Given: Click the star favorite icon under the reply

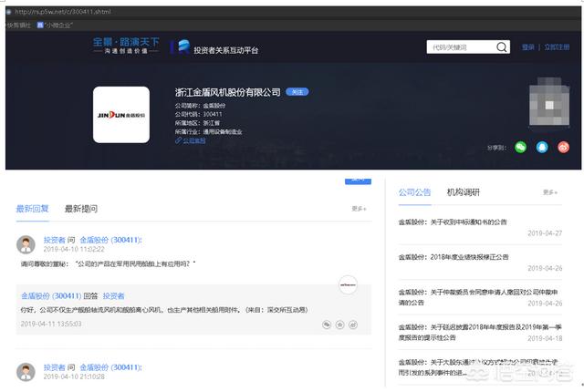Looking at the screenshot, I should 339,325.
